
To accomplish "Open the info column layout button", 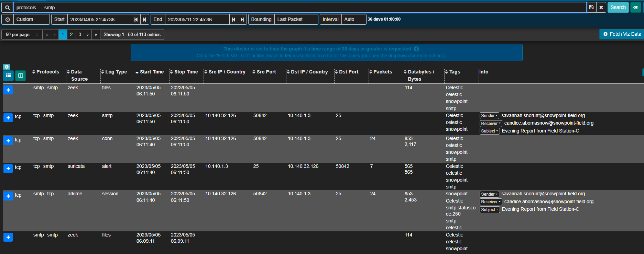I will pyautogui.click(x=21, y=76).
